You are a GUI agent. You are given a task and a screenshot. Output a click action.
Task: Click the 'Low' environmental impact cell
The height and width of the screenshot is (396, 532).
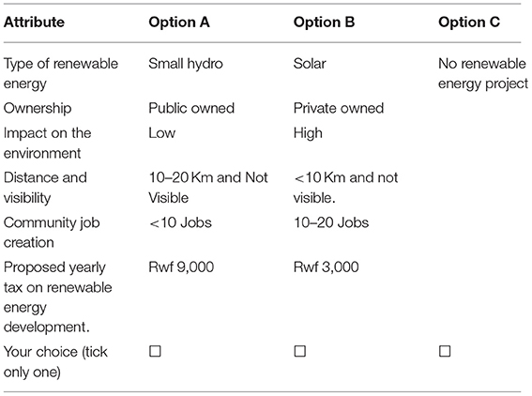(x=161, y=133)
